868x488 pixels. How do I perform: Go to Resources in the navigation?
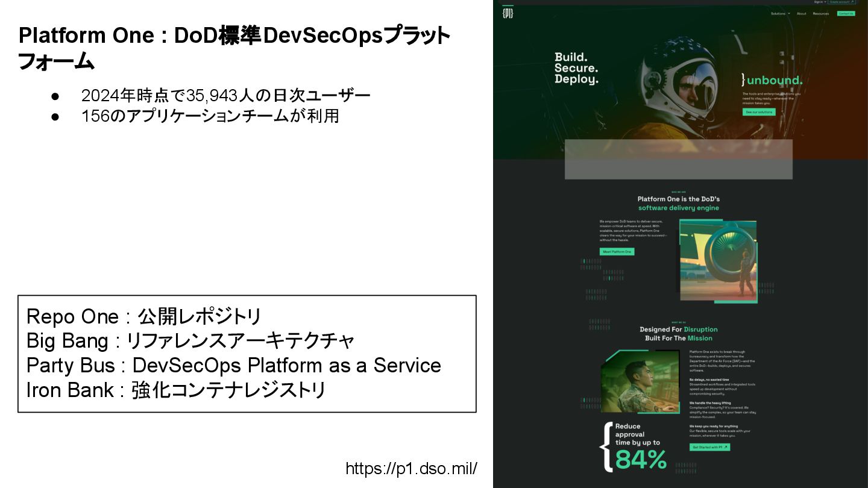click(820, 13)
